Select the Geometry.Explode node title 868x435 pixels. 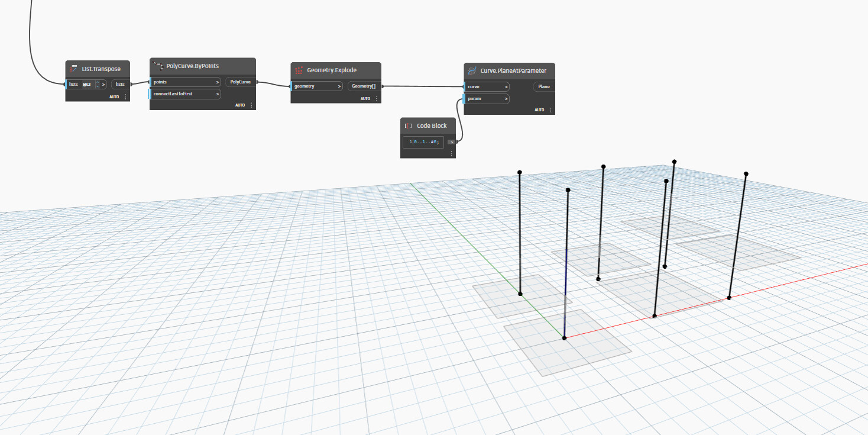tap(332, 70)
